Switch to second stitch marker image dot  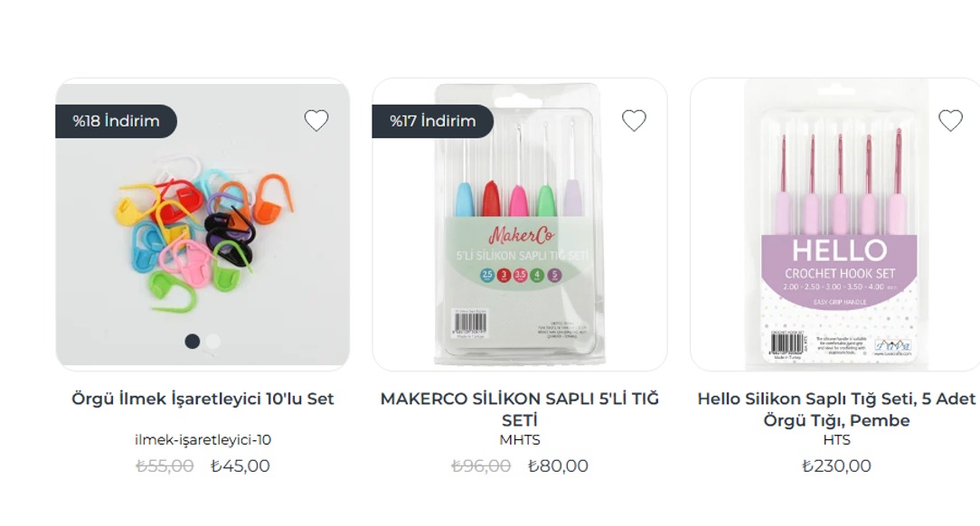click(x=213, y=341)
